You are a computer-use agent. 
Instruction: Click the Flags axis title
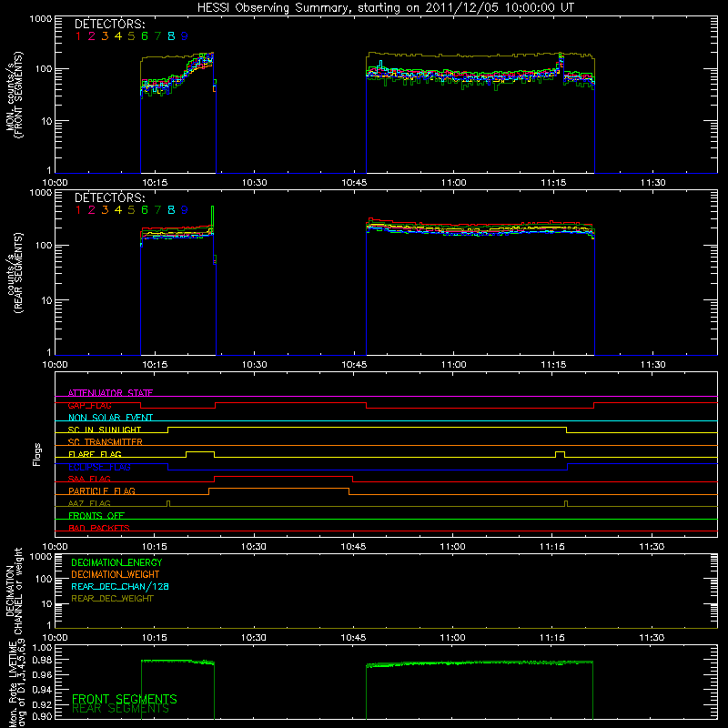coord(37,454)
